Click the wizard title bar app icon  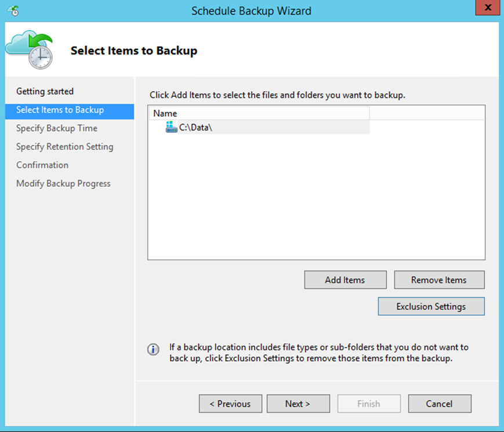14,11
